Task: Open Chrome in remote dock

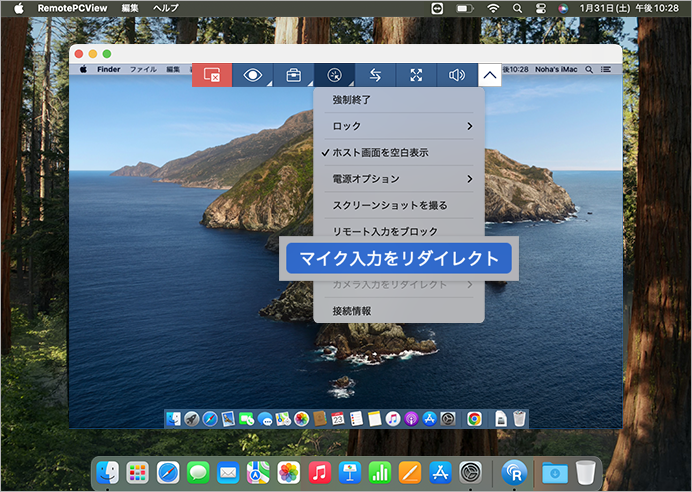Action: [474, 418]
